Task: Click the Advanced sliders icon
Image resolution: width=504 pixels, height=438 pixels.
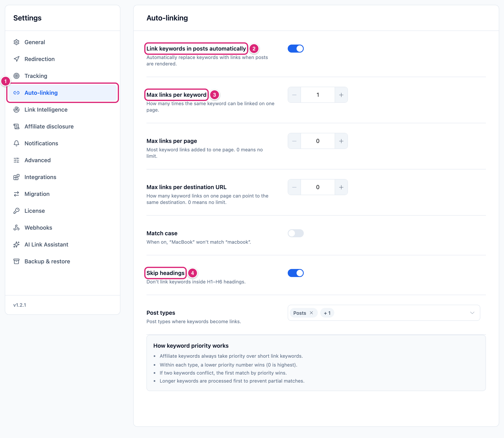Action: (16, 160)
